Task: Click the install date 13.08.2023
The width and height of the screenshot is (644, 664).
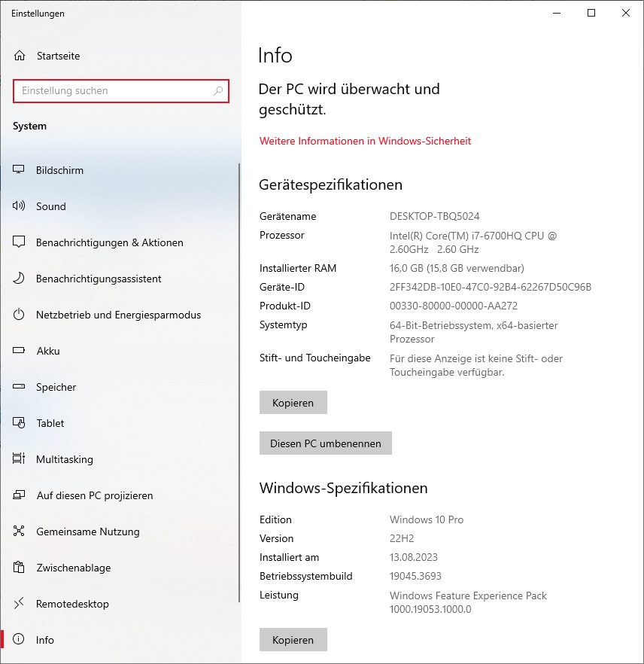Action: point(414,557)
